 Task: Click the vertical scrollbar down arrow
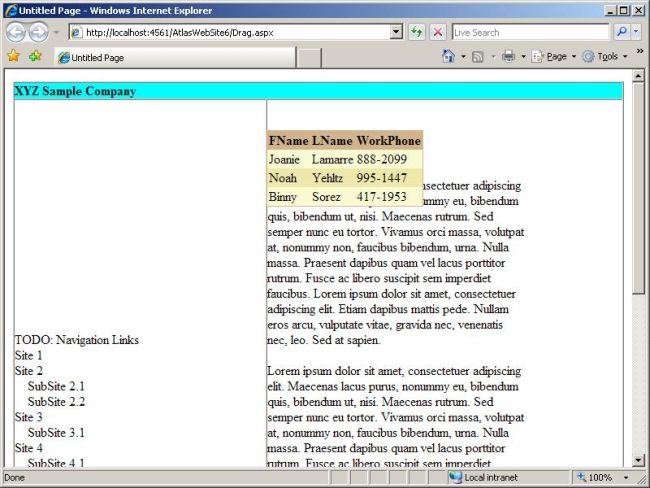[x=638, y=460]
